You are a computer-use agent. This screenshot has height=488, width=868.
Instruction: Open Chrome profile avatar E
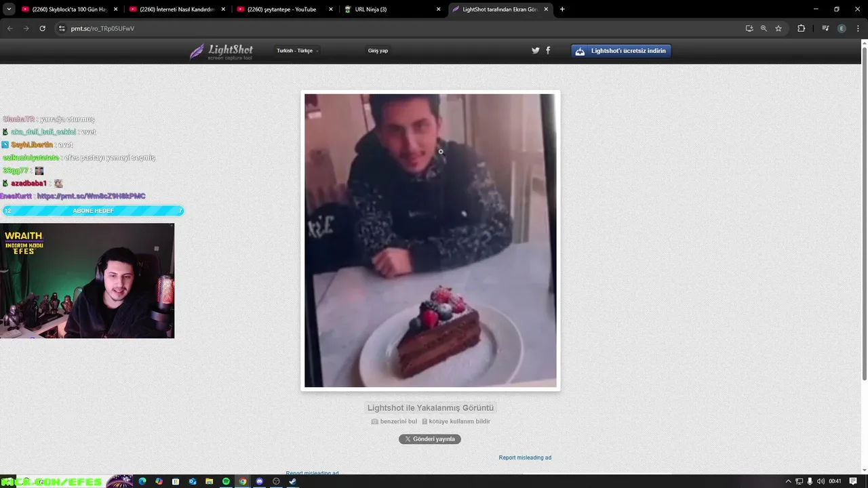[842, 28]
